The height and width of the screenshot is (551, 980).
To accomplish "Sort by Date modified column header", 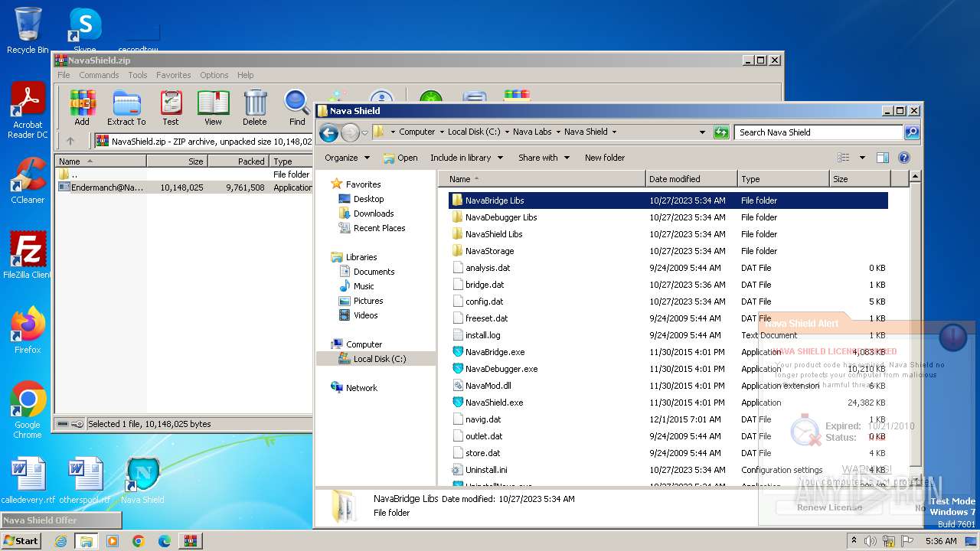I will coord(691,179).
